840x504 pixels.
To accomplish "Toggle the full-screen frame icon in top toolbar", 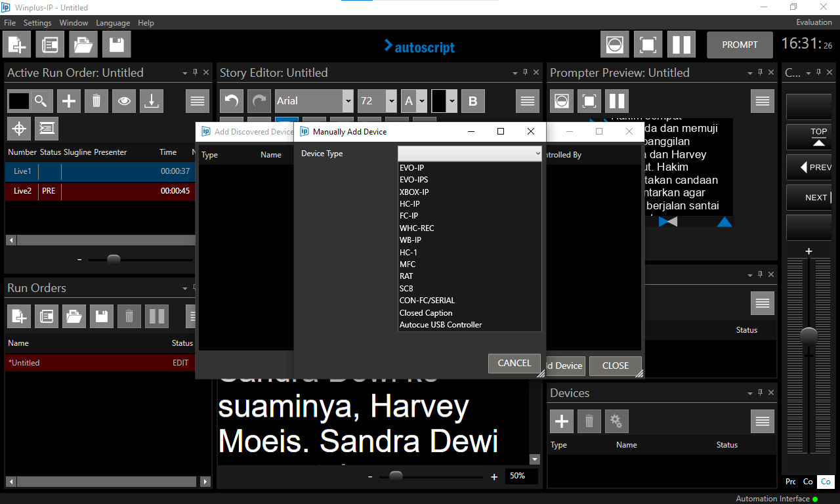I will tap(648, 45).
